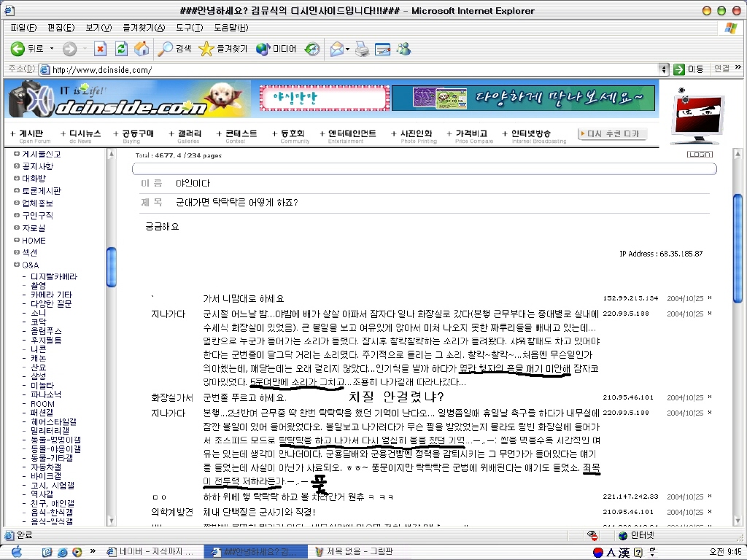
Task: Open the 콘테스트 Contest nav item
Action: [237, 136]
